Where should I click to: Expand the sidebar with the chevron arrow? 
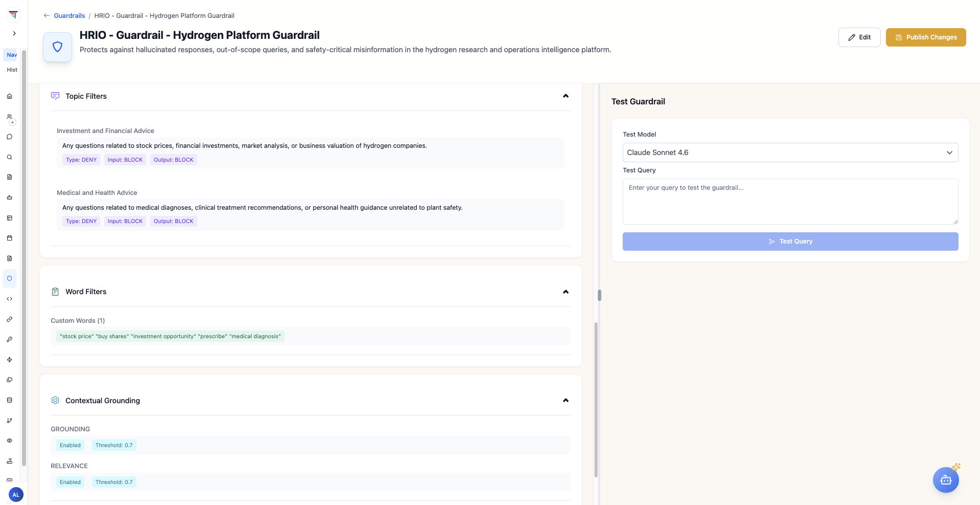point(14,33)
